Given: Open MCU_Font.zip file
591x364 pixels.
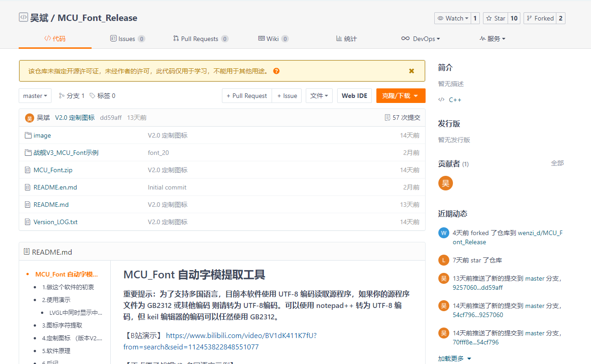Looking at the screenshot, I should [53, 170].
